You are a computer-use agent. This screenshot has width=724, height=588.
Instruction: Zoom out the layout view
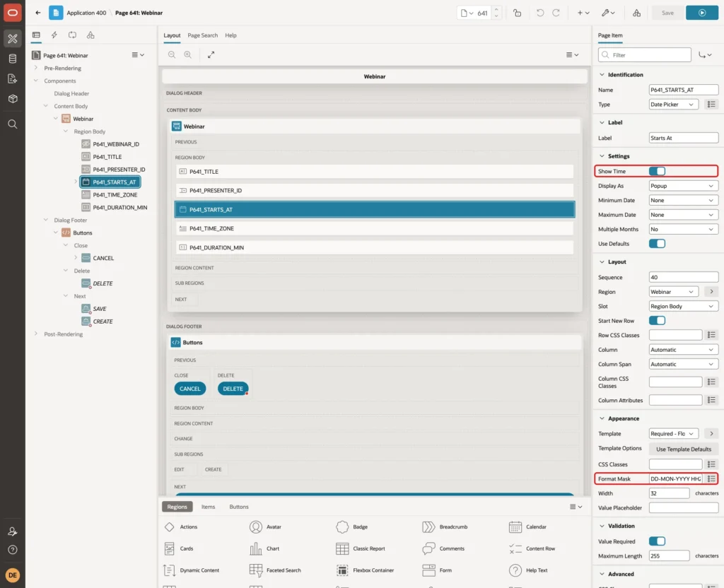(172, 54)
